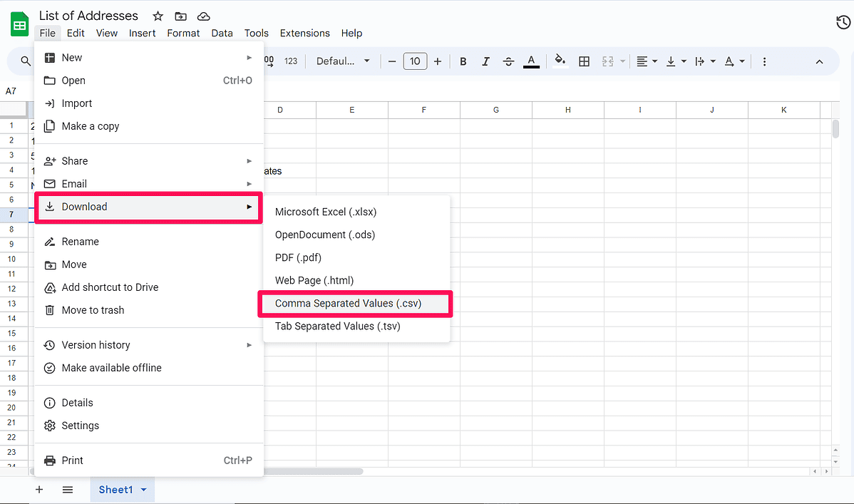Image resolution: width=854 pixels, height=504 pixels.
Task: Apply strikethrough formatting
Action: pyautogui.click(x=508, y=61)
